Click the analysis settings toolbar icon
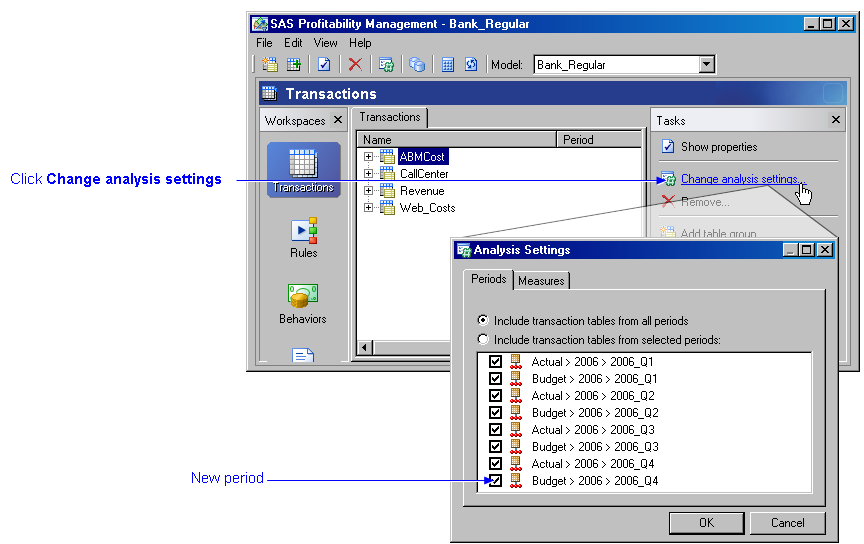The height and width of the screenshot is (544, 864). tap(386, 65)
